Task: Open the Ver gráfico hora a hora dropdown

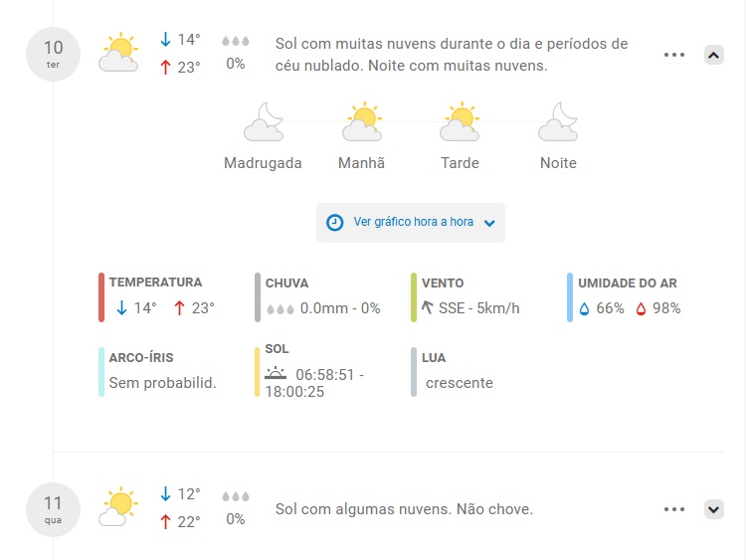Action: pos(411,223)
